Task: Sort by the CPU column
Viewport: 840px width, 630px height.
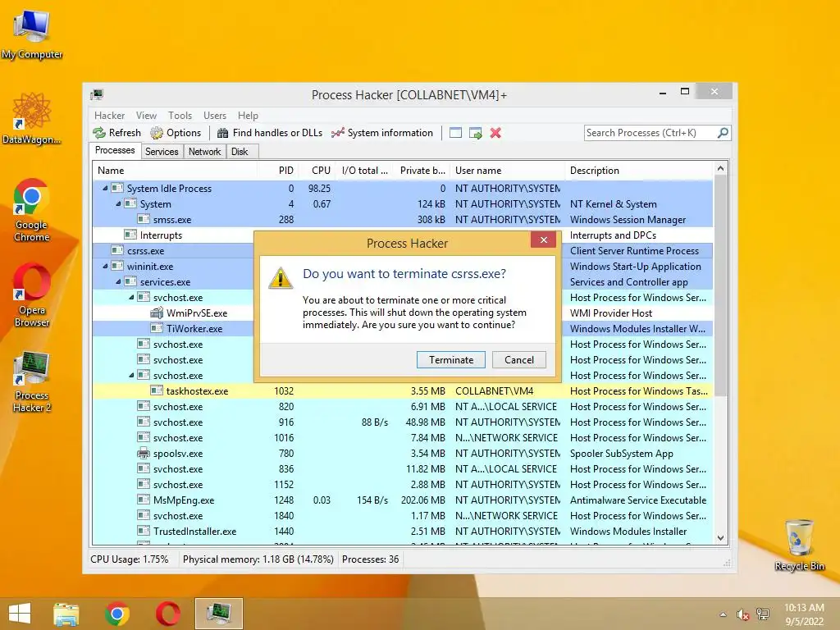Action: pyautogui.click(x=316, y=171)
